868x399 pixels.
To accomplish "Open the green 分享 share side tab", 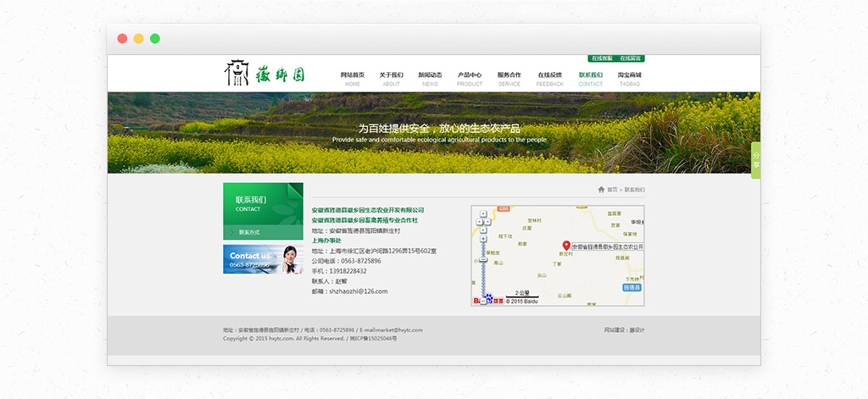I will point(755,160).
